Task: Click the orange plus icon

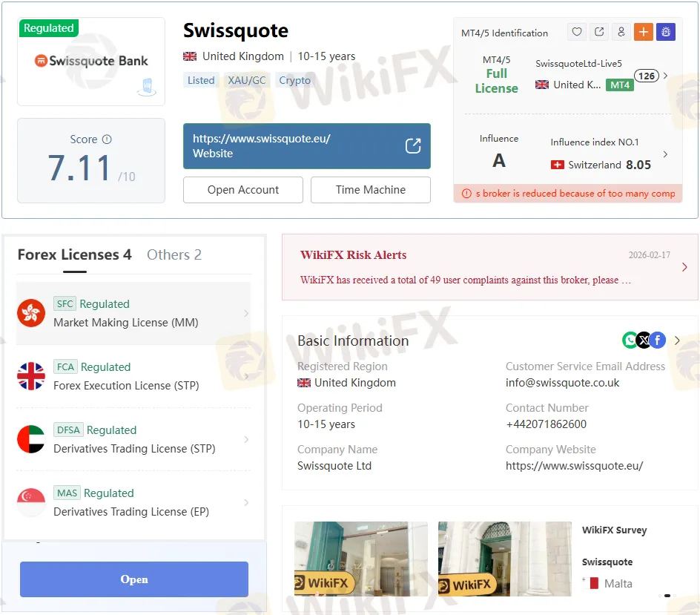Action: [644, 32]
